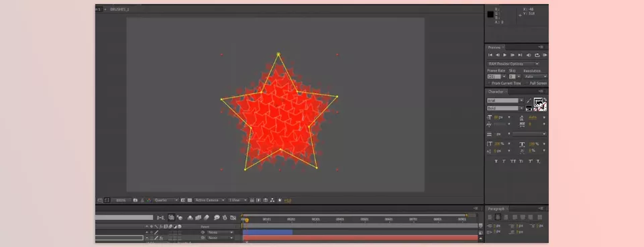The width and height of the screenshot is (644, 247).
Task: Jump to last frame in Preview
Action: point(520,55)
